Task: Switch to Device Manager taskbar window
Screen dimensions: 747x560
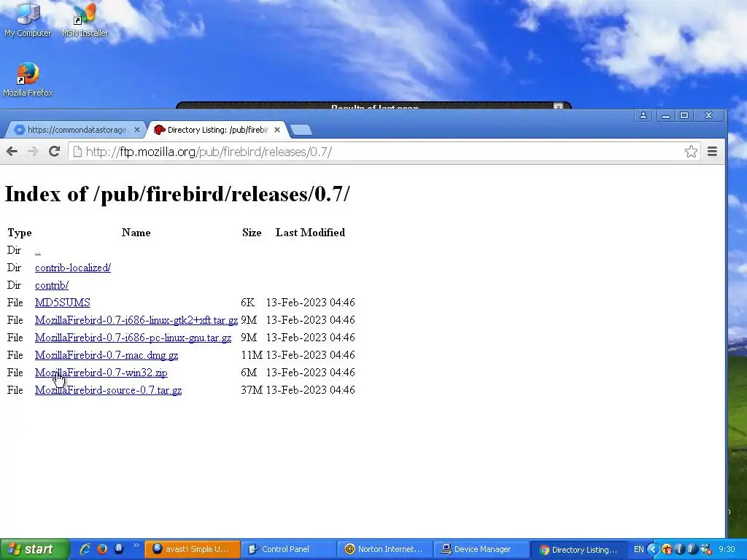Action: pyautogui.click(x=481, y=549)
